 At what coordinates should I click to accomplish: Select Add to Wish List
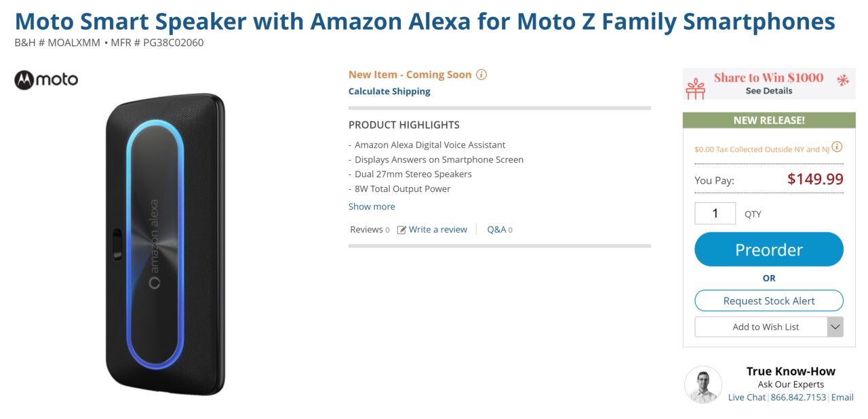762,327
